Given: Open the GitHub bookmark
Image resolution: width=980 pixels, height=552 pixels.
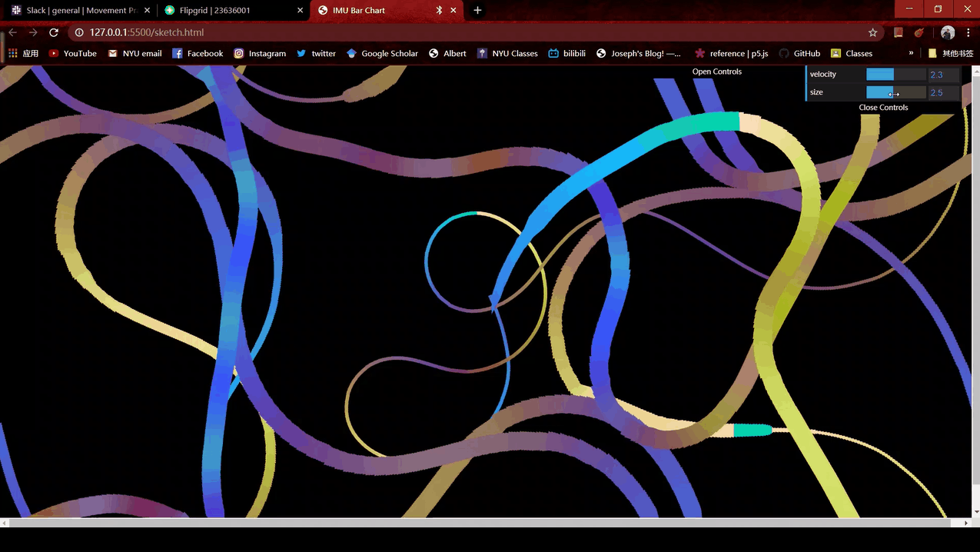Looking at the screenshot, I should pyautogui.click(x=799, y=53).
